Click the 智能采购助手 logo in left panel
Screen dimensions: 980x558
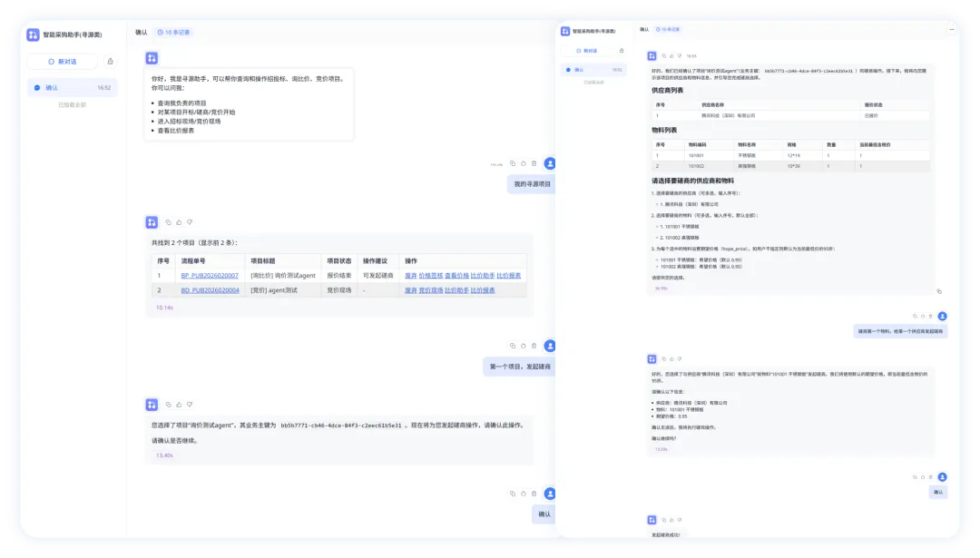[x=34, y=35]
